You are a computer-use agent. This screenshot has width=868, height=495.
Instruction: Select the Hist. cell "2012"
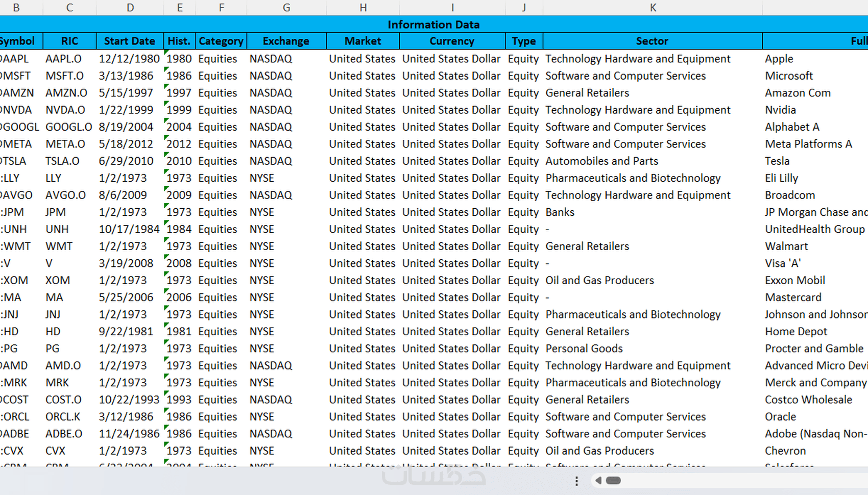(179, 144)
